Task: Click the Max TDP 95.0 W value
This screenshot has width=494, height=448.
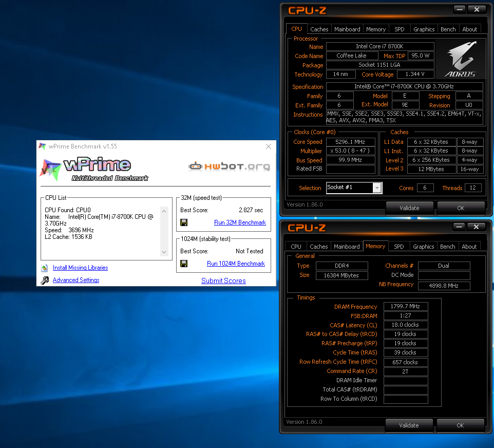Action: click(x=421, y=56)
